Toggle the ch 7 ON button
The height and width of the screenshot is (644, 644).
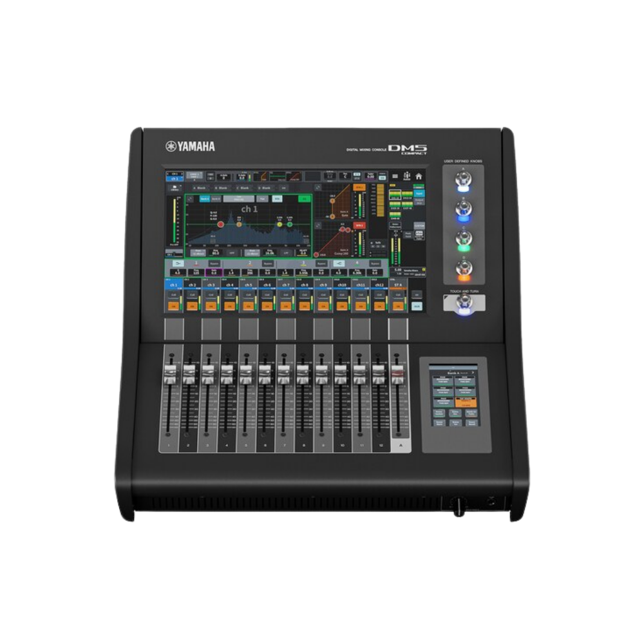(286, 306)
